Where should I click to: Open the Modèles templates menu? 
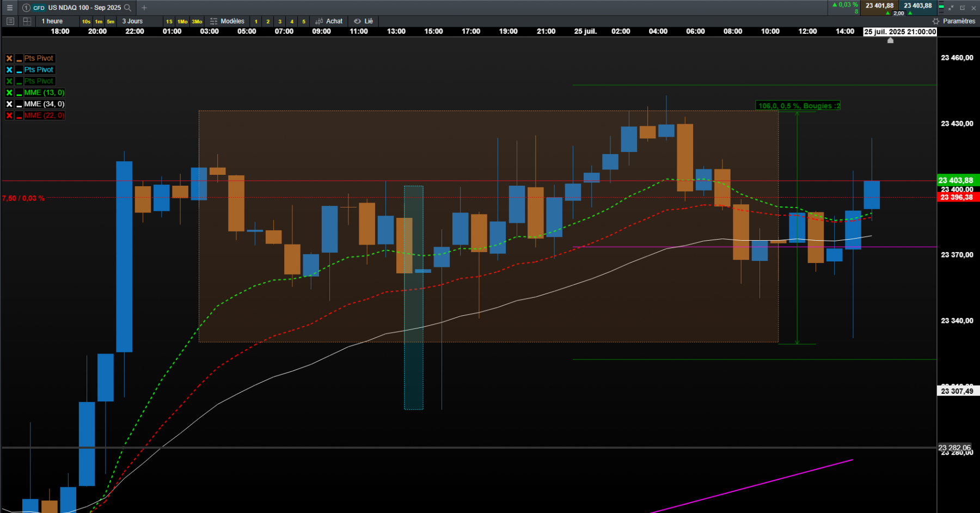pos(227,21)
